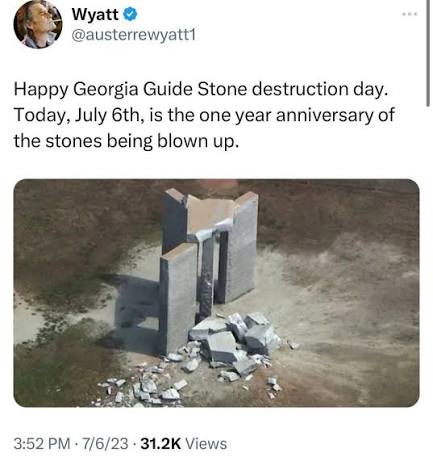
Task: Click the Views label
Action: coord(206,444)
